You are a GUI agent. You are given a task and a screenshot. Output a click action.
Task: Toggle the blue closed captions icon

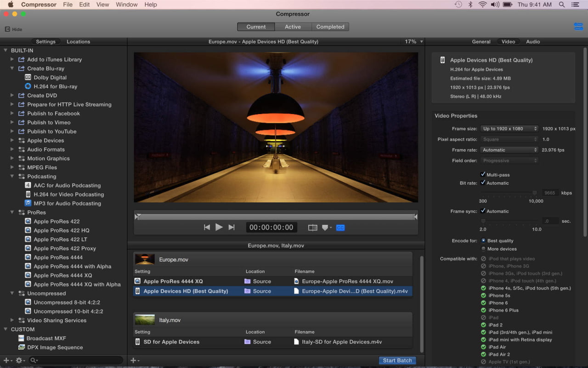pyautogui.click(x=340, y=227)
